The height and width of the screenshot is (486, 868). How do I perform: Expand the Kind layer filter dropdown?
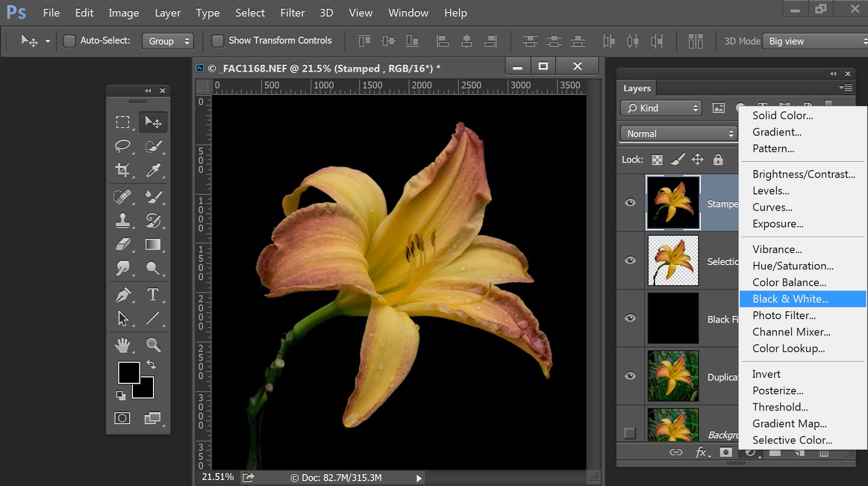click(661, 108)
